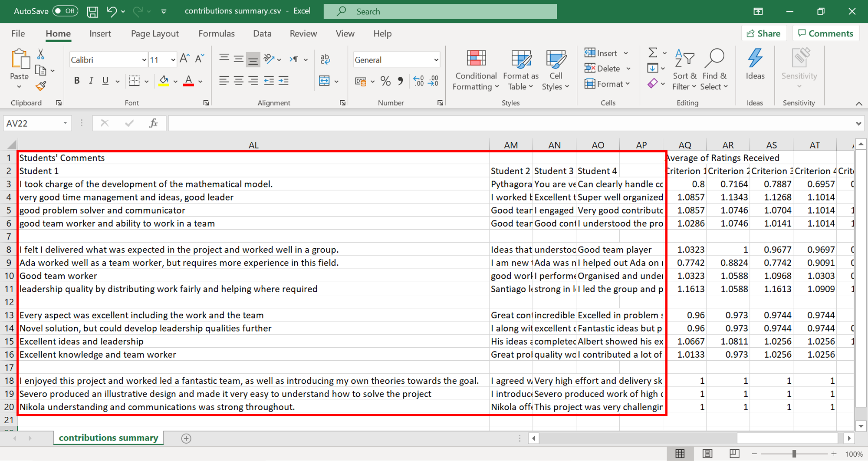Switch to the Data tab
Viewport: 868px width, 461px height.
point(262,33)
